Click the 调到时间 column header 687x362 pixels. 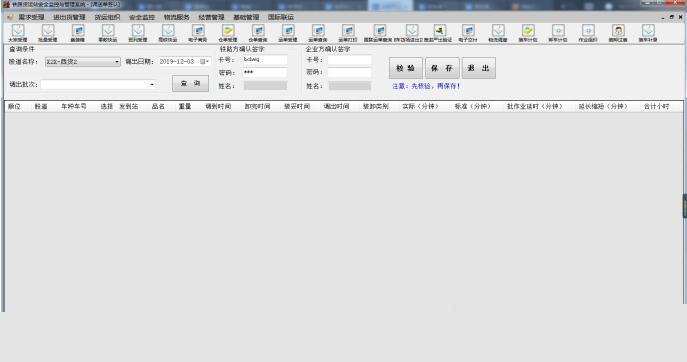coord(218,106)
